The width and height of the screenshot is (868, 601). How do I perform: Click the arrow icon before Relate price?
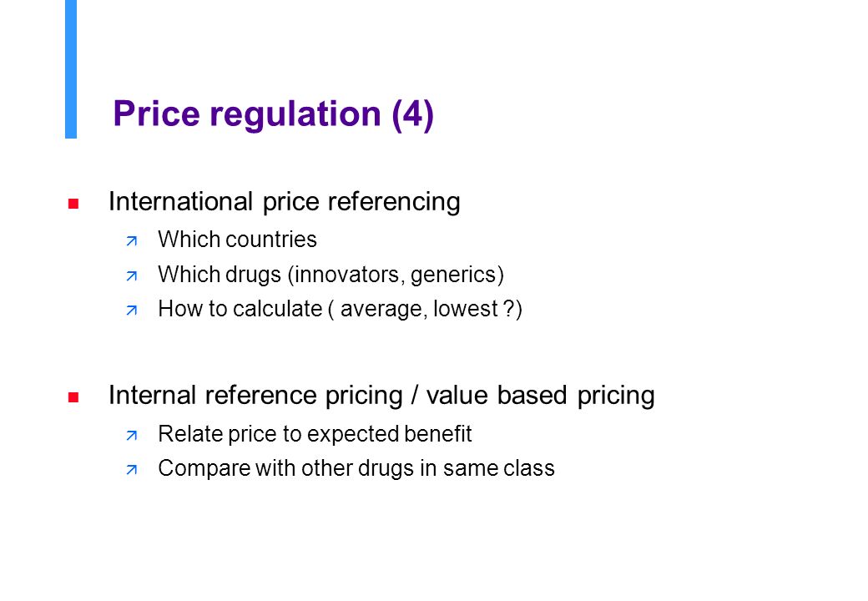132,436
